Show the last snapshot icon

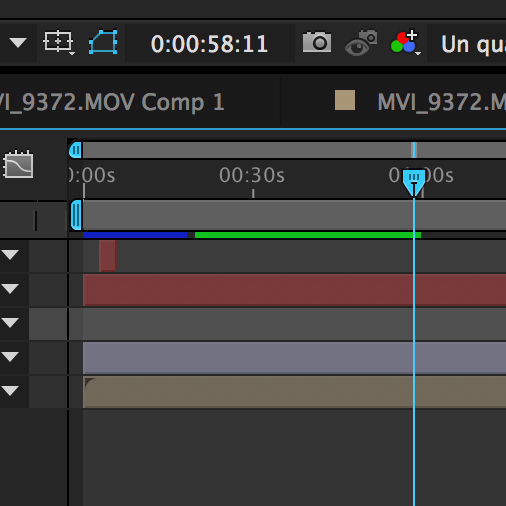point(361,43)
